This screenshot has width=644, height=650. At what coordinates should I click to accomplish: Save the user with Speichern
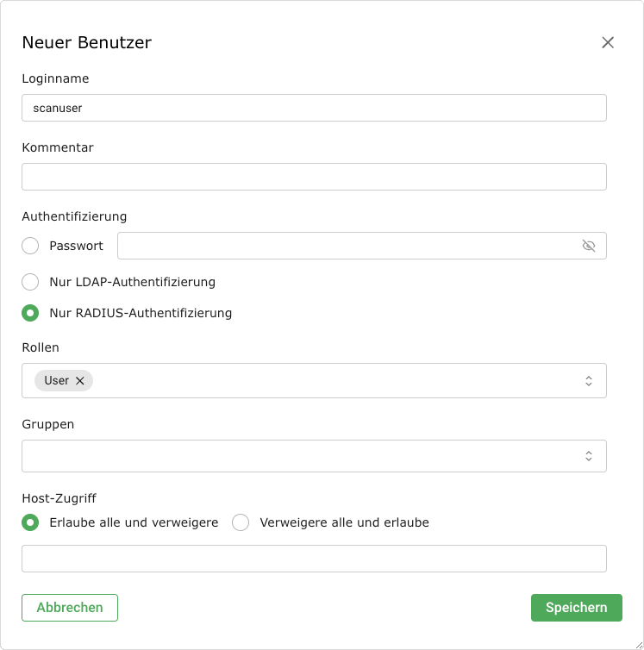coord(576,608)
